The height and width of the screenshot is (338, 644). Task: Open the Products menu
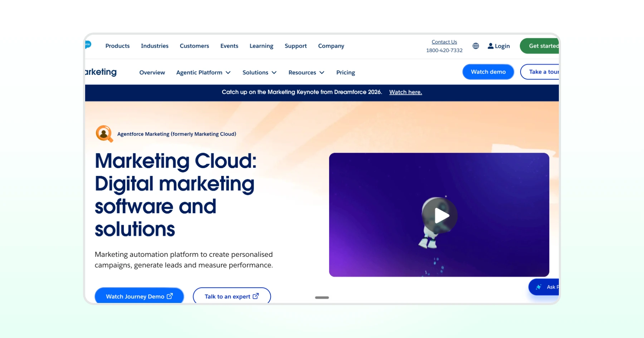(117, 46)
